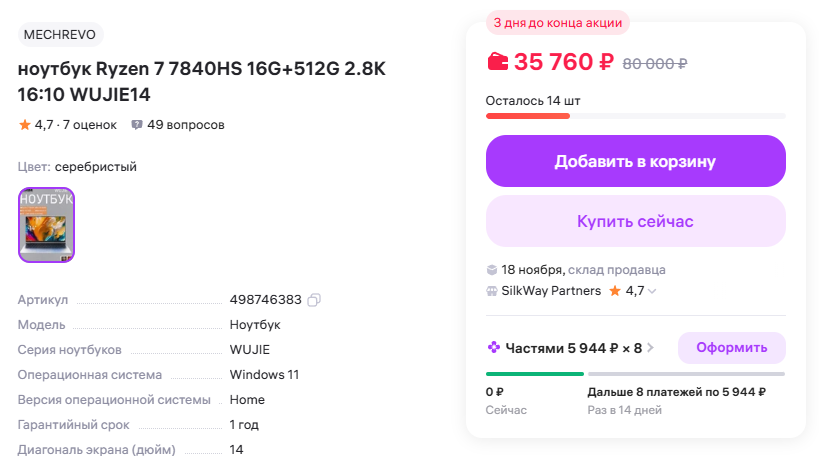Expand the seller rating chevron
Screen dimensions: 819x456
point(652,291)
